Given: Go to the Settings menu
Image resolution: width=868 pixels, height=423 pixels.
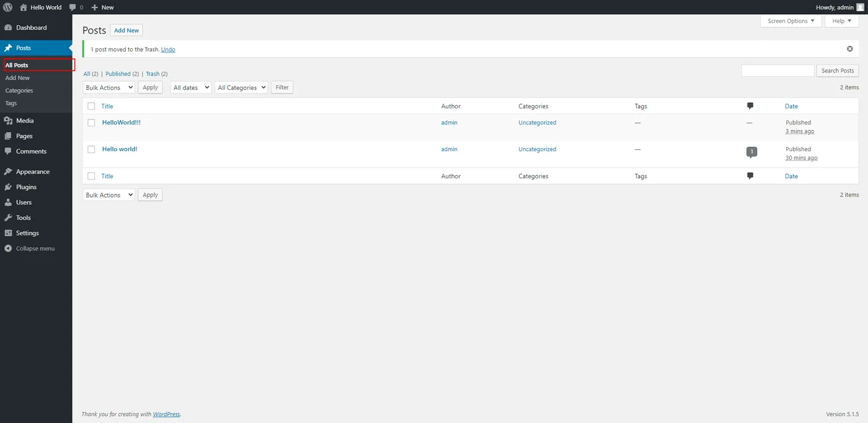Looking at the screenshot, I should [x=27, y=233].
